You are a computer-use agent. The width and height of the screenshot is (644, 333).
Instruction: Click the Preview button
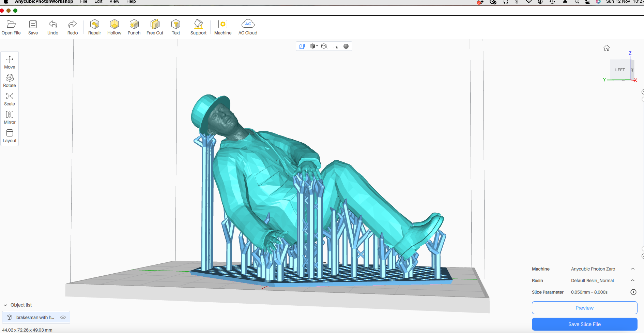584,308
